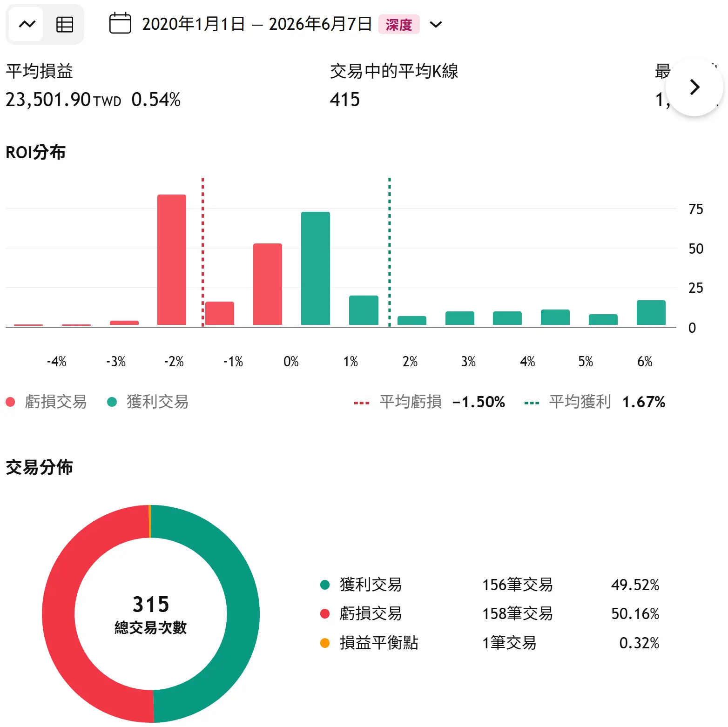The width and height of the screenshot is (728, 727).
Task: Click the 平均虧損 legend entry
Action: click(429, 402)
